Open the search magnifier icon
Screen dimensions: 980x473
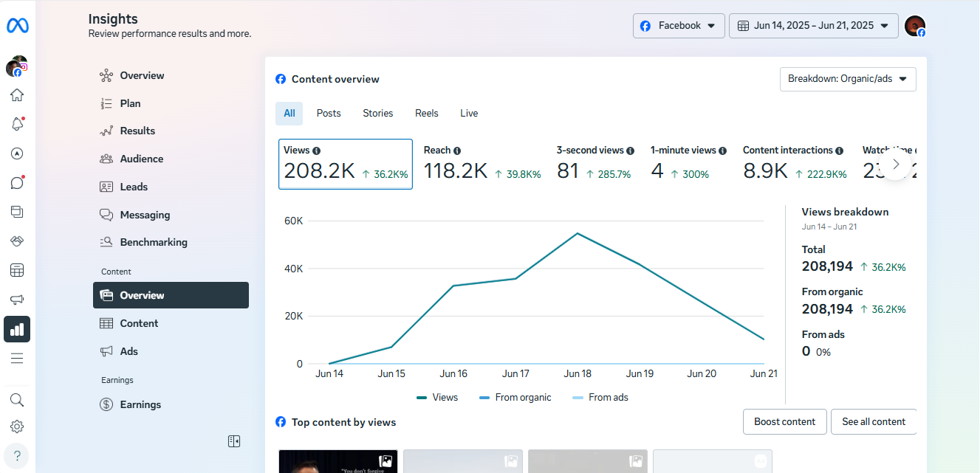17,400
